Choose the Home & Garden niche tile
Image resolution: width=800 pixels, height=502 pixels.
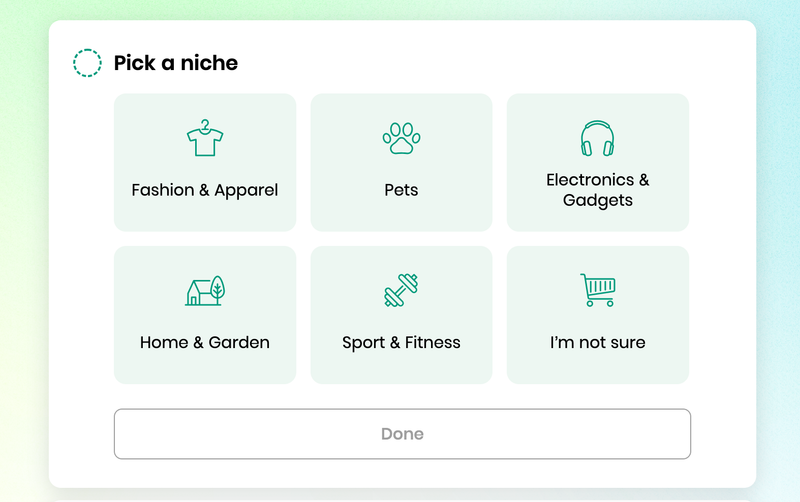tap(205, 315)
